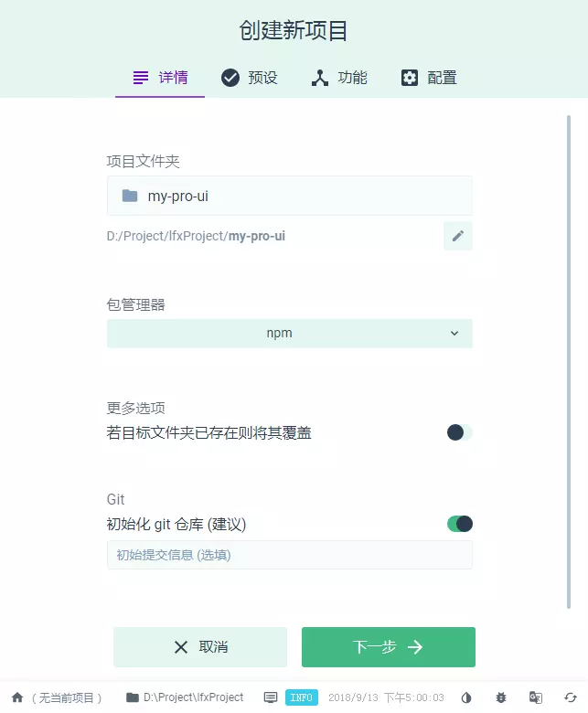
Task: Switch to the 配置 tab
Action: point(429,78)
